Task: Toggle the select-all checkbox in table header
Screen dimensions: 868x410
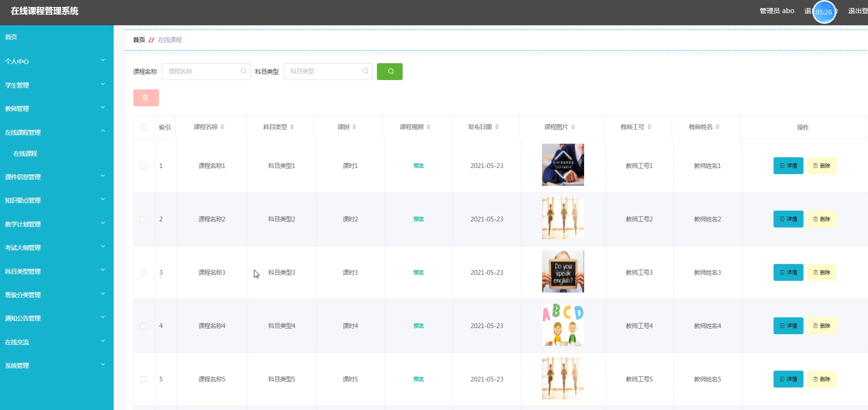Action: (144, 127)
